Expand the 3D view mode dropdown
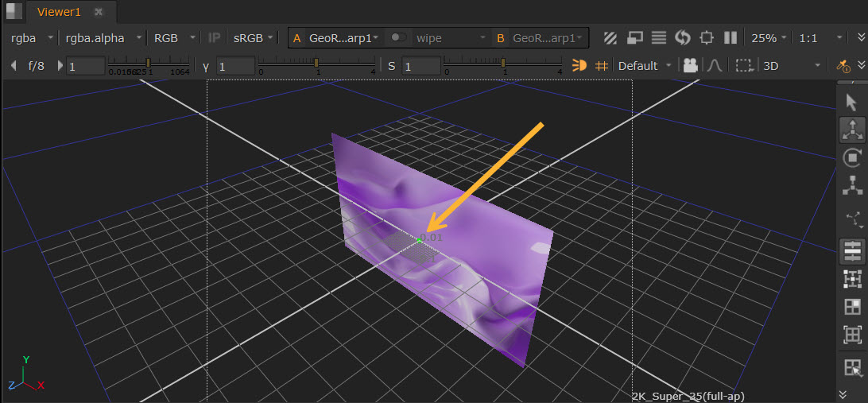Viewport: 868px width, 403px height. click(x=790, y=66)
